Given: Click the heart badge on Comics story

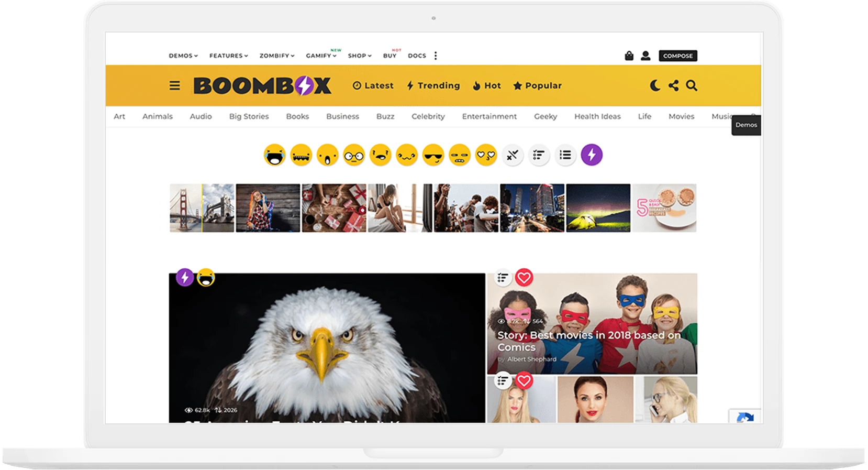Looking at the screenshot, I should click(524, 277).
